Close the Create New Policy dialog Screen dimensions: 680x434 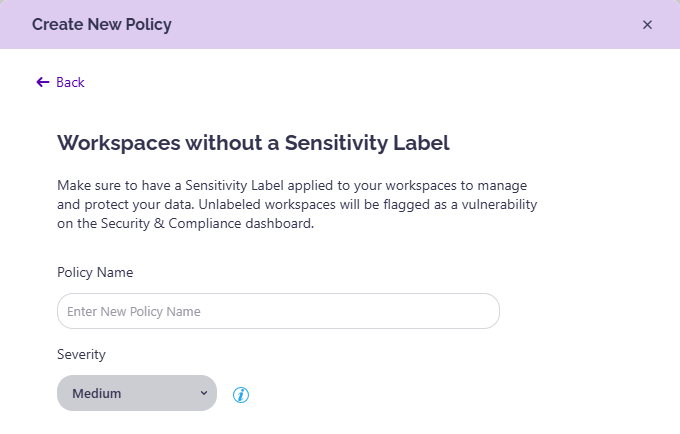(647, 25)
